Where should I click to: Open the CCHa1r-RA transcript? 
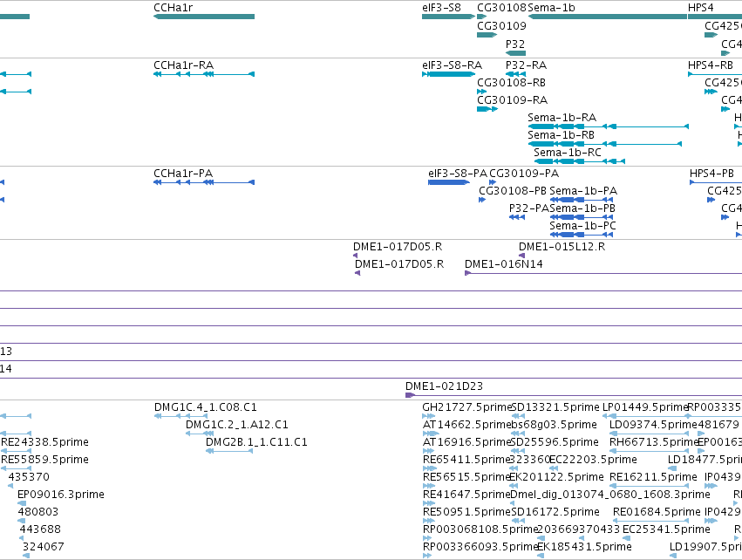point(204,74)
